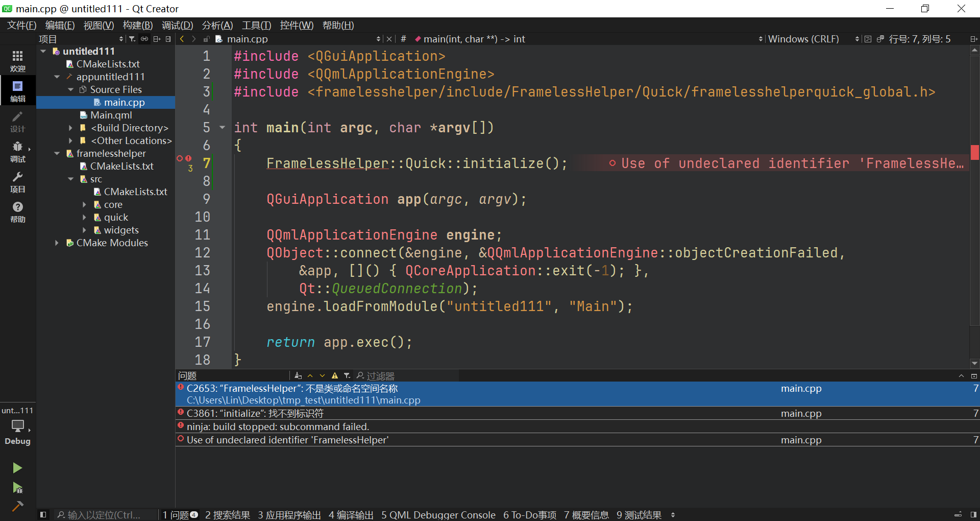Open the project tree filter icon
The width and height of the screenshot is (980, 521).
132,39
